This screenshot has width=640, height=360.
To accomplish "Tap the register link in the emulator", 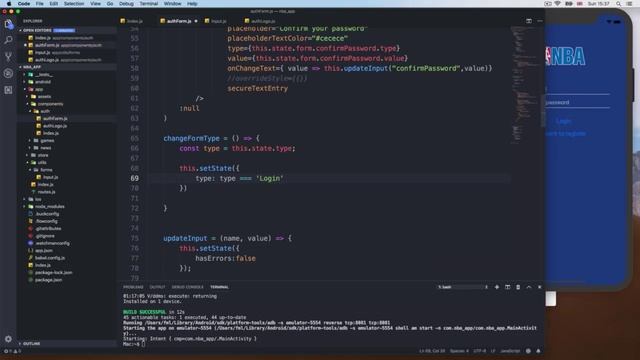I will [x=566, y=133].
